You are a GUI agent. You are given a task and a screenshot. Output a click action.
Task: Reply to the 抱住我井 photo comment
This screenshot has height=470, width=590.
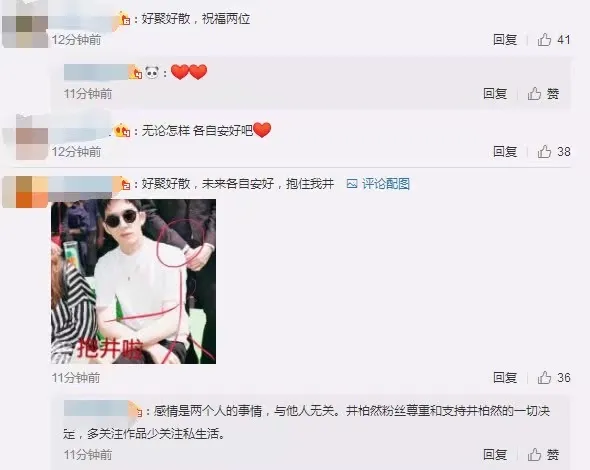pyautogui.click(x=505, y=377)
